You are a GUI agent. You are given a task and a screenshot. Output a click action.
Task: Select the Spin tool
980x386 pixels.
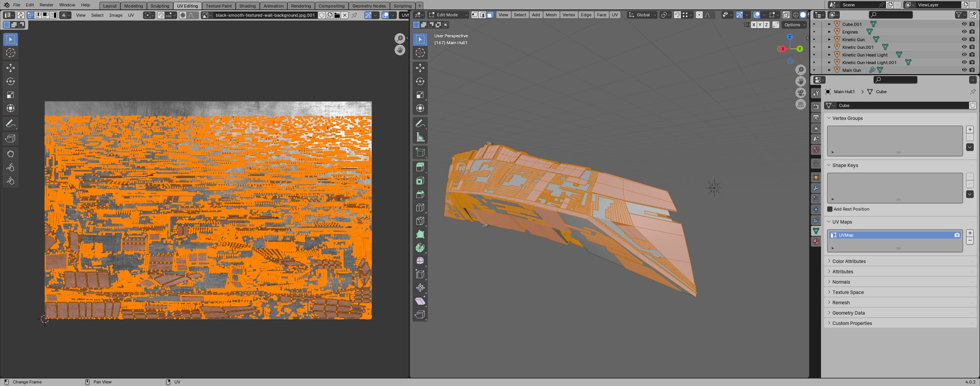(x=420, y=247)
